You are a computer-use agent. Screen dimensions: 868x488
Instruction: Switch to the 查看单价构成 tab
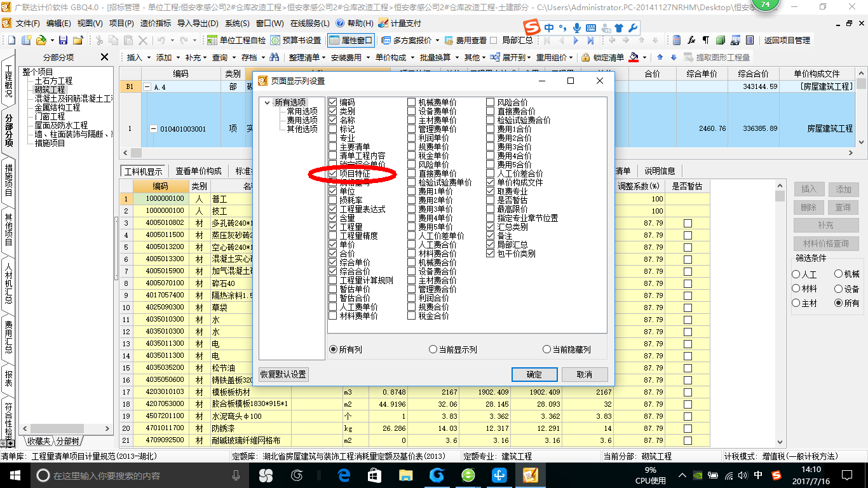coord(198,171)
